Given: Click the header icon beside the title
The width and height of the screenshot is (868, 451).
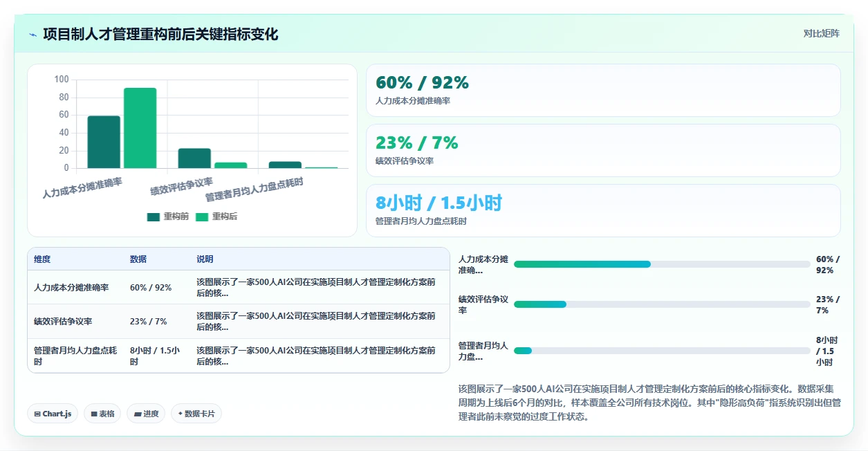Looking at the screenshot, I should [x=33, y=34].
